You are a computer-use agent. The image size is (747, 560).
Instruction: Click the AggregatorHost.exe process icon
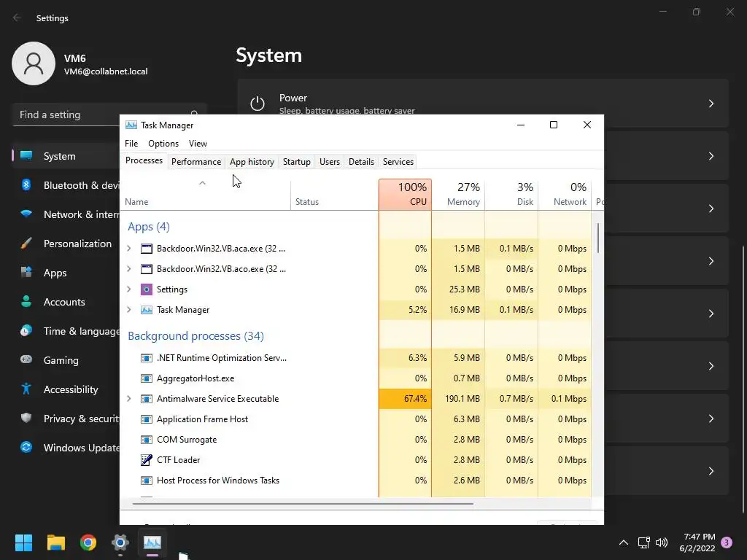click(146, 378)
